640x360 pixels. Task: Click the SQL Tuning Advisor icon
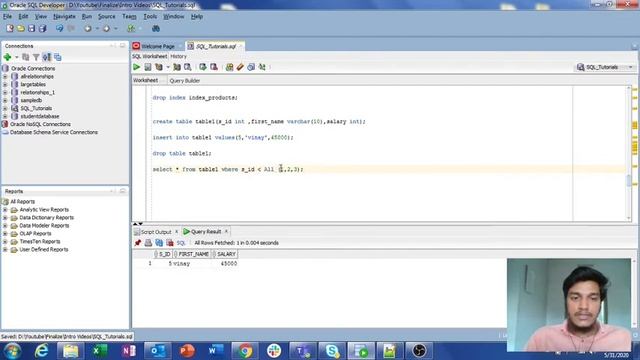pyautogui.click(x=187, y=67)
